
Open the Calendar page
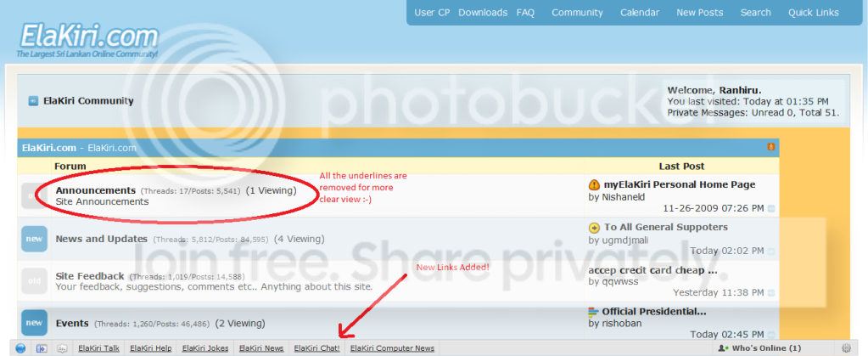[640, 12]
